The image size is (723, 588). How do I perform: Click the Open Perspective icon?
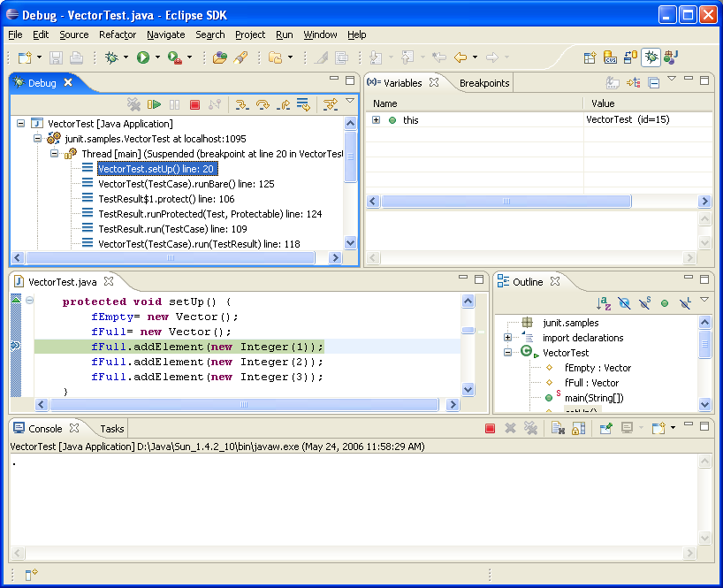590,57
